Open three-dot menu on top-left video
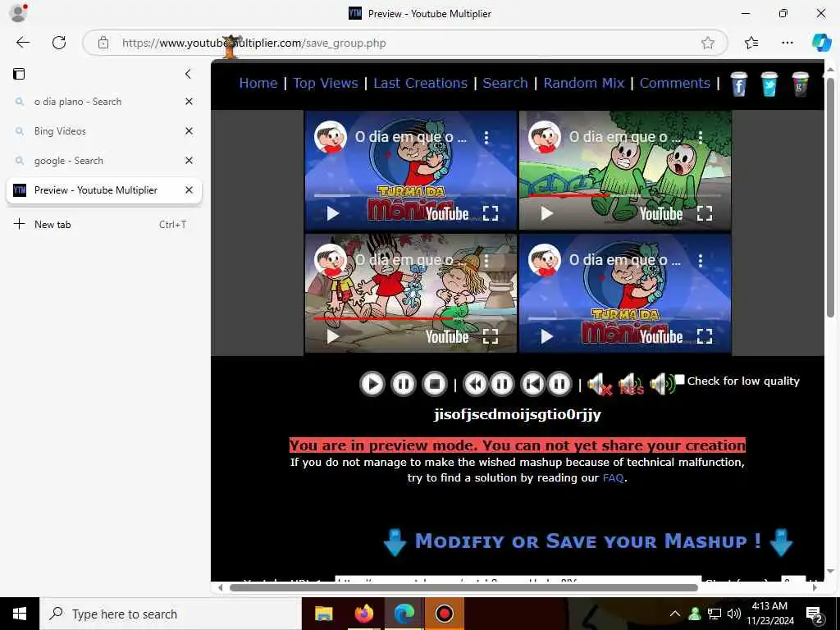 (486, 138)
